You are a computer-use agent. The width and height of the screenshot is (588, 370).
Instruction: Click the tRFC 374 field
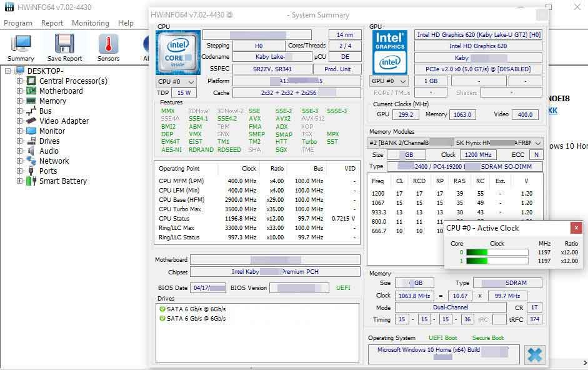[534, 319]
